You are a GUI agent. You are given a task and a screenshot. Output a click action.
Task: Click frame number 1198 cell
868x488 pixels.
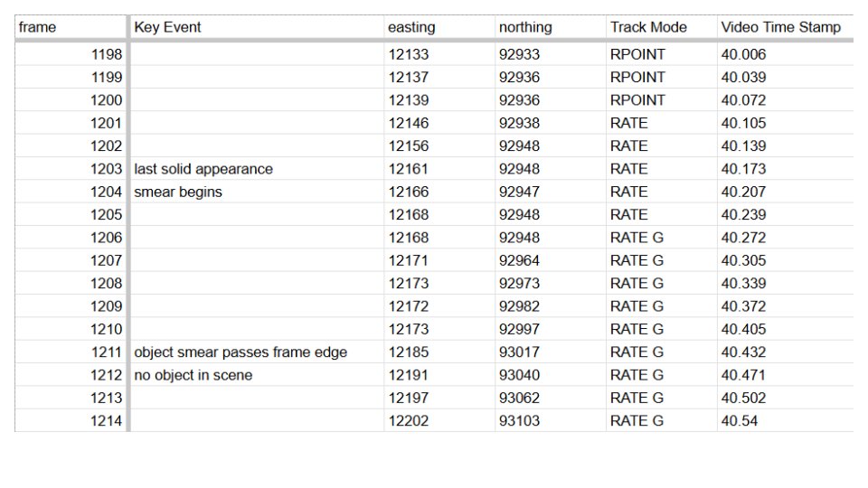pyautogui.click(x=71, y=54)
